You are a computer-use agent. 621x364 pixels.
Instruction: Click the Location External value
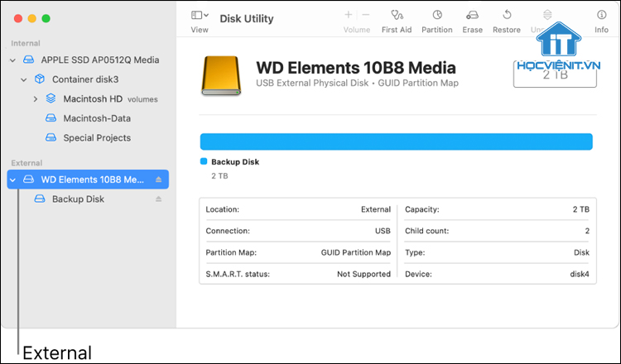pyautogui.click(x=375, y=209)
